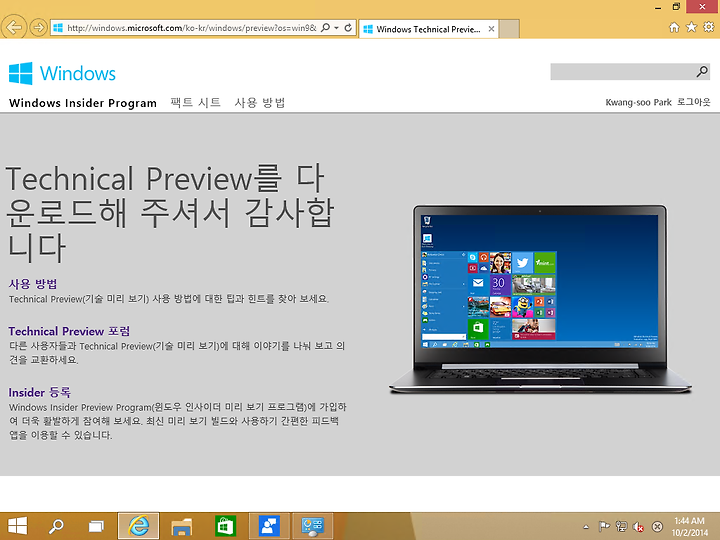720x540 pixels.
Task: Open taskbar Search magnifier
Action: (56, 526)
